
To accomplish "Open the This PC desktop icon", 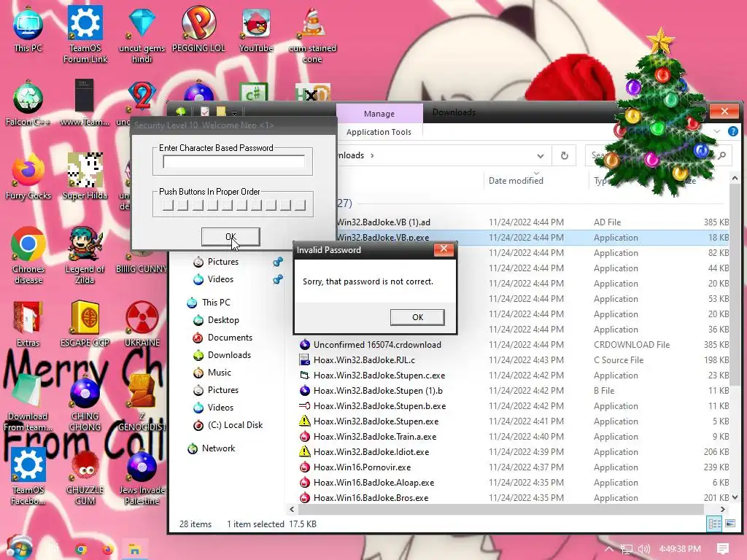I will pyautogui.click(x=28, y=29).
